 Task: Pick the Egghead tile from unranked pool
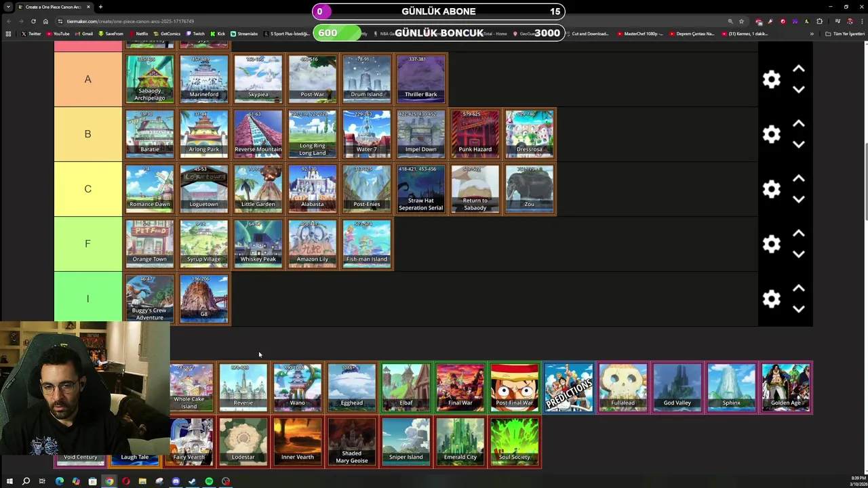coord(351,388)
